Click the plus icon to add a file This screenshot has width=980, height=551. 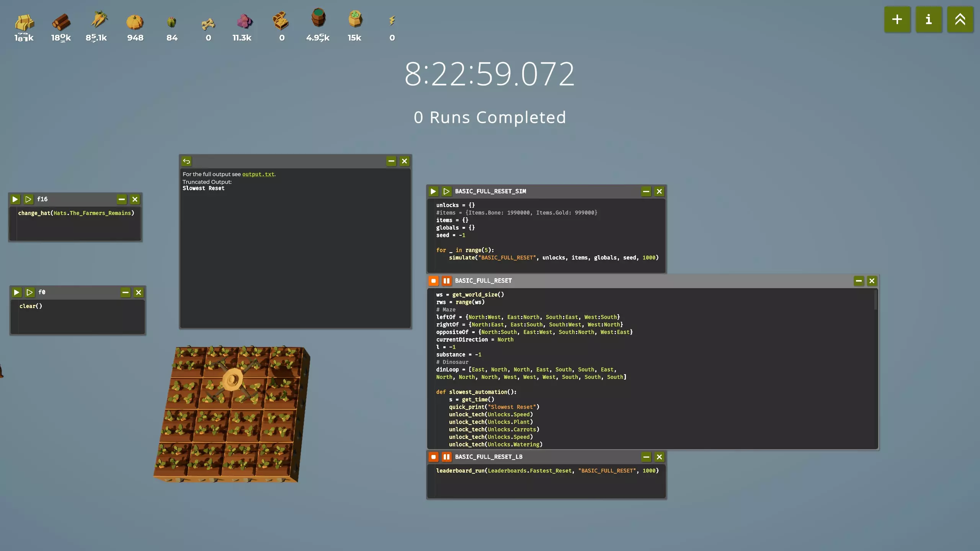[897, 20]
